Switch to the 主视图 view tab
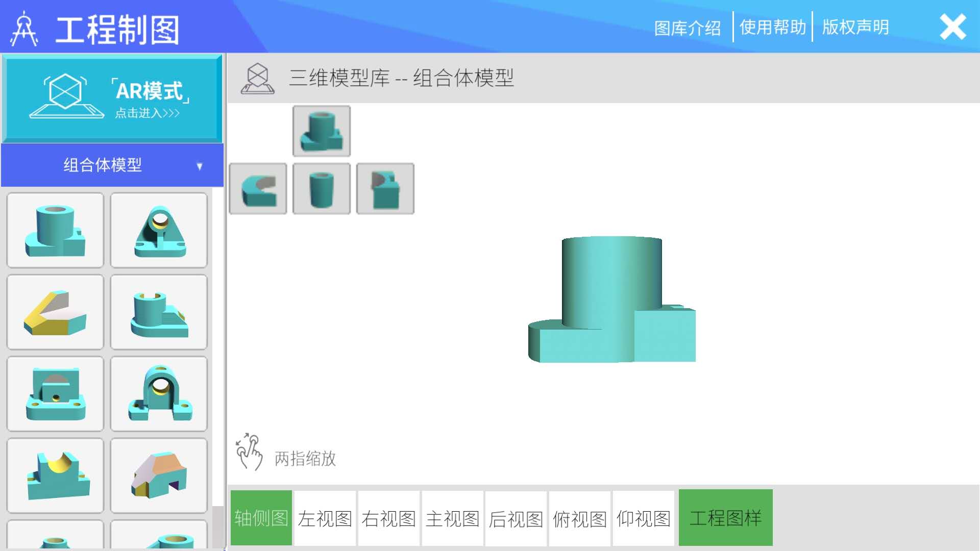The image size is (980, 551). pos(452,517)
